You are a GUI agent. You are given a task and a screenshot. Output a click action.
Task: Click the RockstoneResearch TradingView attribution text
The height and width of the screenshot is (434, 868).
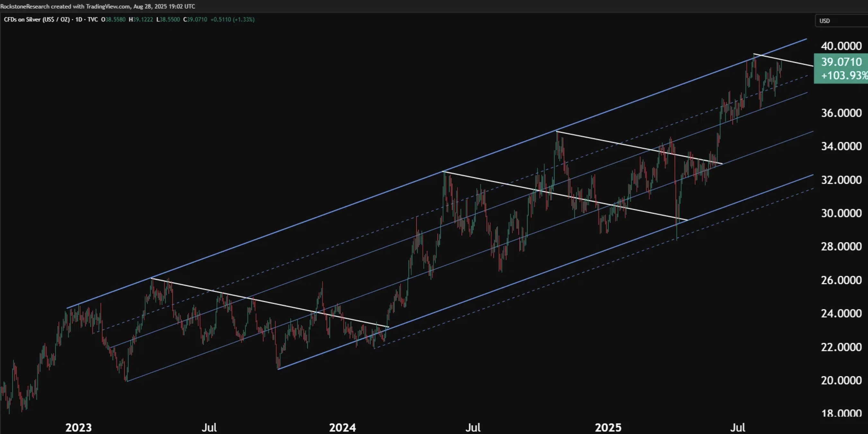click(98, 6)
